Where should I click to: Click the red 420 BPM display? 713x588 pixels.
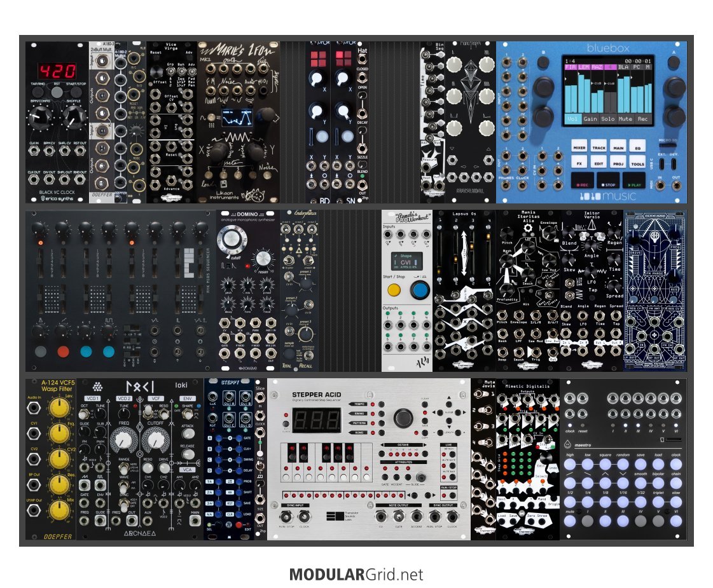coord(57,71)
